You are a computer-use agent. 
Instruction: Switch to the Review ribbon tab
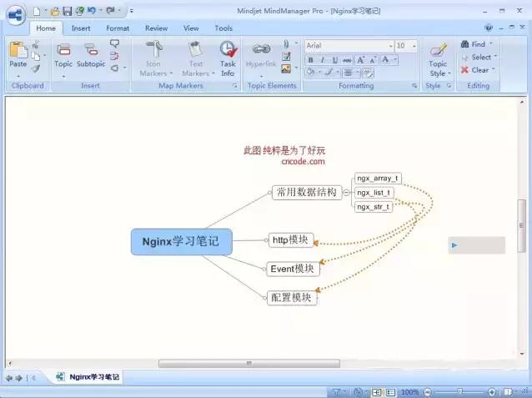157,28
